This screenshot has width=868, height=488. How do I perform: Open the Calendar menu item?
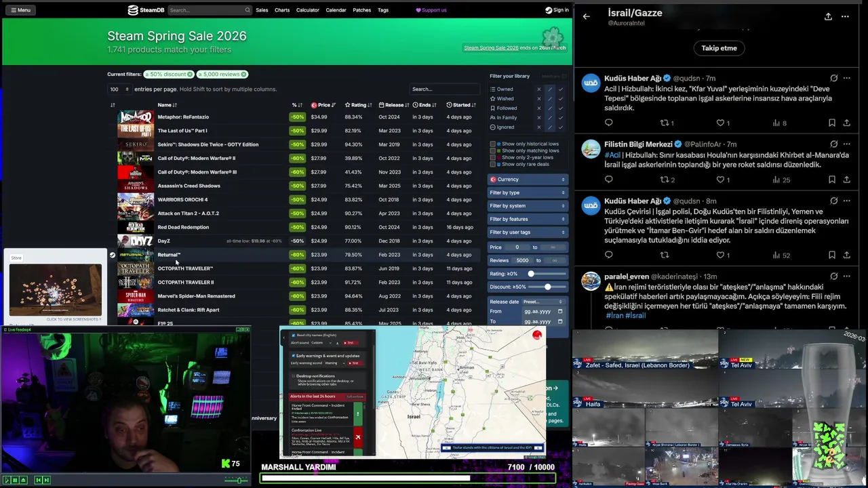336,10
